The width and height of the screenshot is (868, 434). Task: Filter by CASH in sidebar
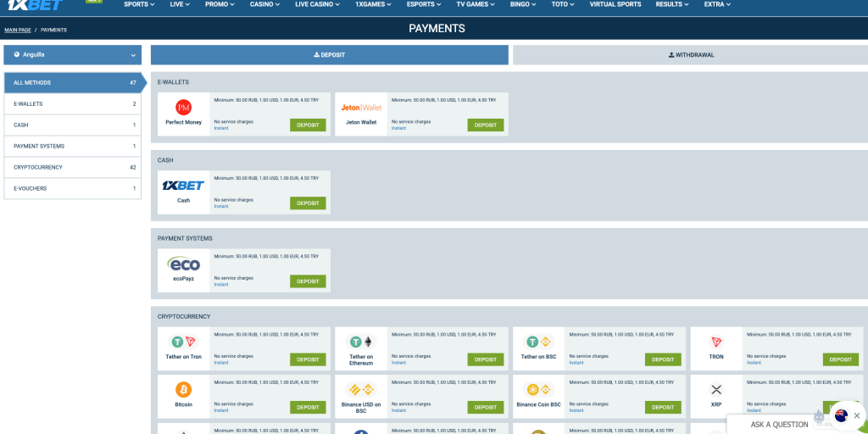tap(73, 125)
